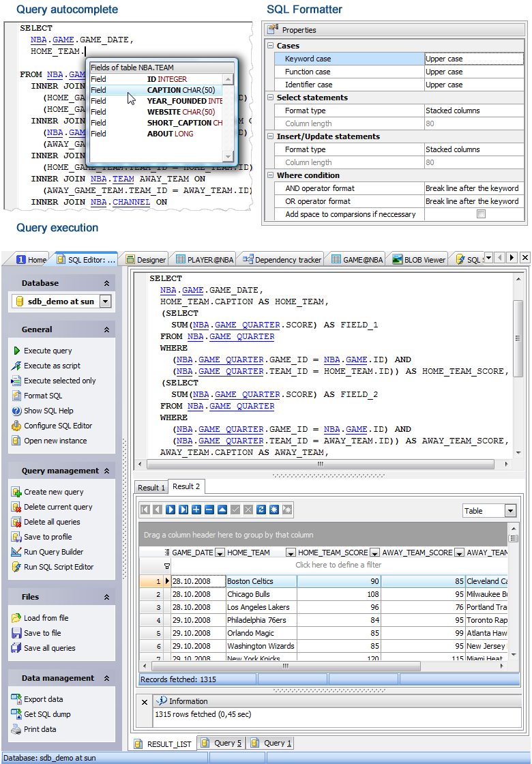Click Get SQL dump link
Viewport: 532px width, 764px height.
click(x=47, y=714)
